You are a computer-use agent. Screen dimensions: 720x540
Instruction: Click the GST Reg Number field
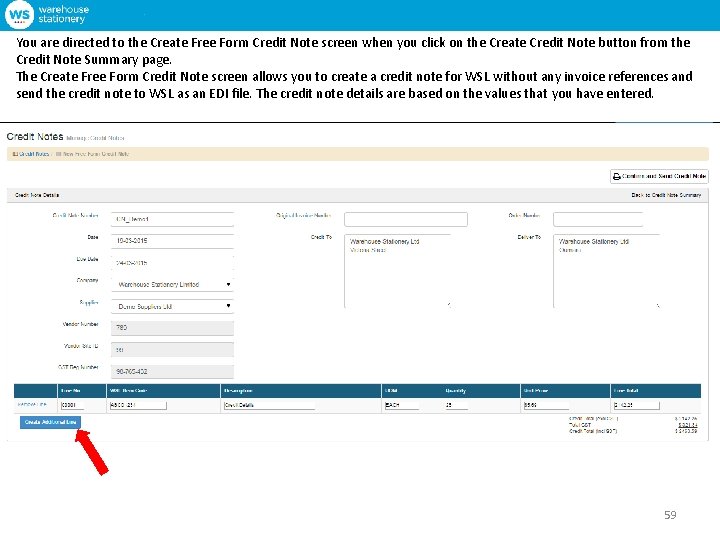tap(172, 371)
